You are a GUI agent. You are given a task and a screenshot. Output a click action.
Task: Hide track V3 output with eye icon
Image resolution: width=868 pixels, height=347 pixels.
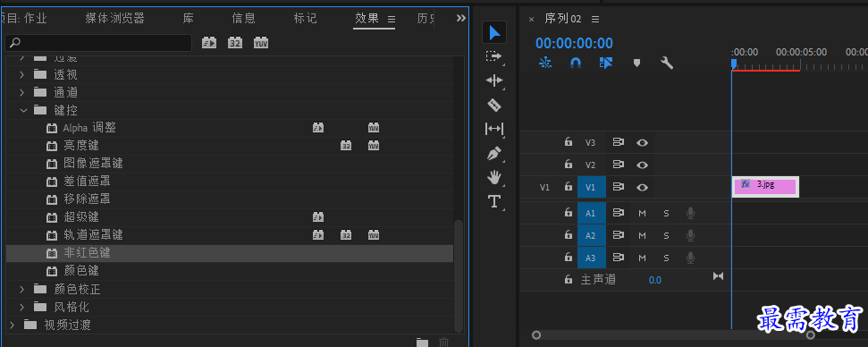point(642,142)
